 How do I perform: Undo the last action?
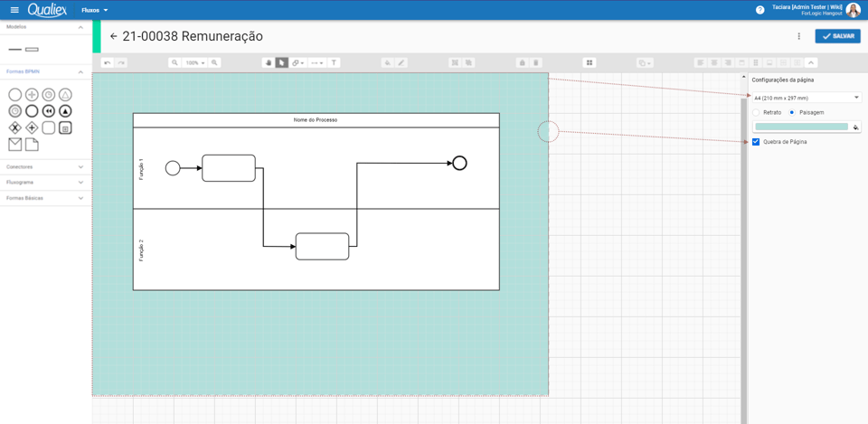point(108,63)
